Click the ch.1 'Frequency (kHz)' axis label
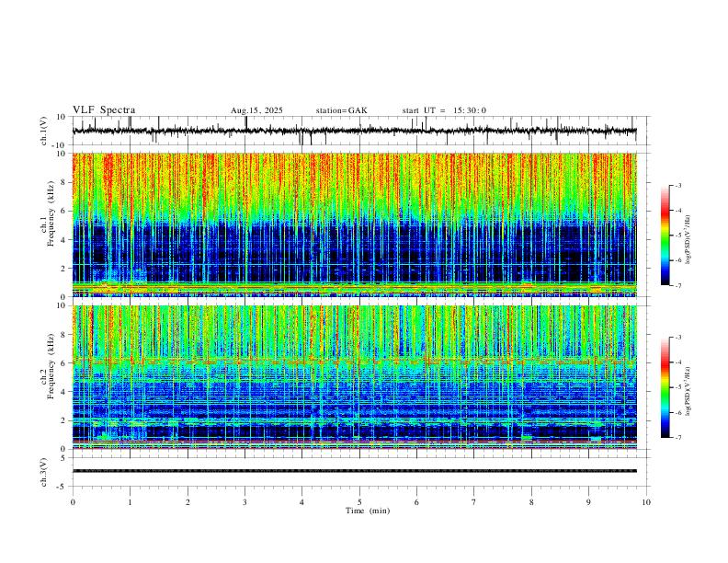This screenshot has height=563, width=728. pyautogui.click(x=51, y=213)
